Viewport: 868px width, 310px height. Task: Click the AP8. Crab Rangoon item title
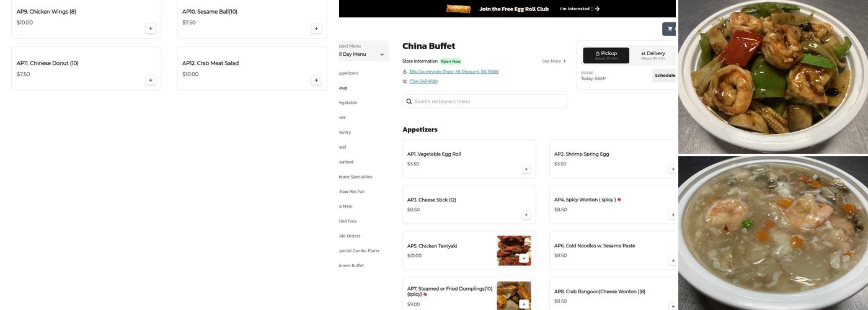pyautogui.click(x=600, y=292)
